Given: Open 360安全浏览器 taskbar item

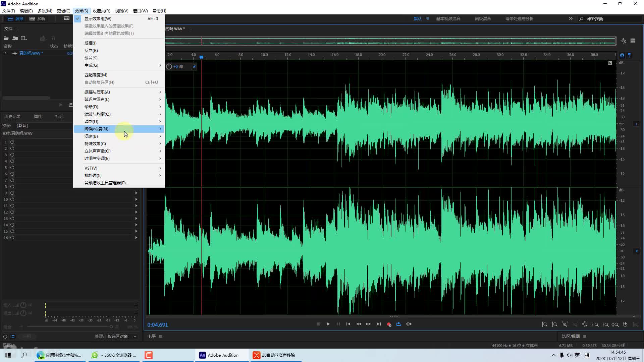Looking at the screenshot, I should click(114, 355).
